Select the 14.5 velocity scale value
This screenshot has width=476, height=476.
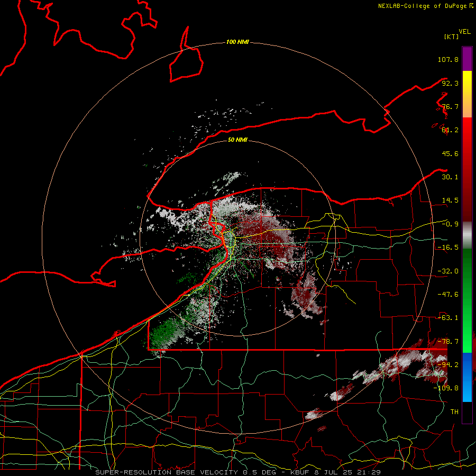450,200
